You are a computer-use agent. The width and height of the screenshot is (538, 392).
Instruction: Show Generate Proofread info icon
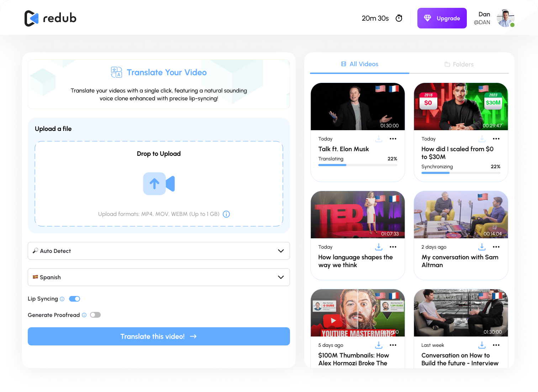(84, 315)
